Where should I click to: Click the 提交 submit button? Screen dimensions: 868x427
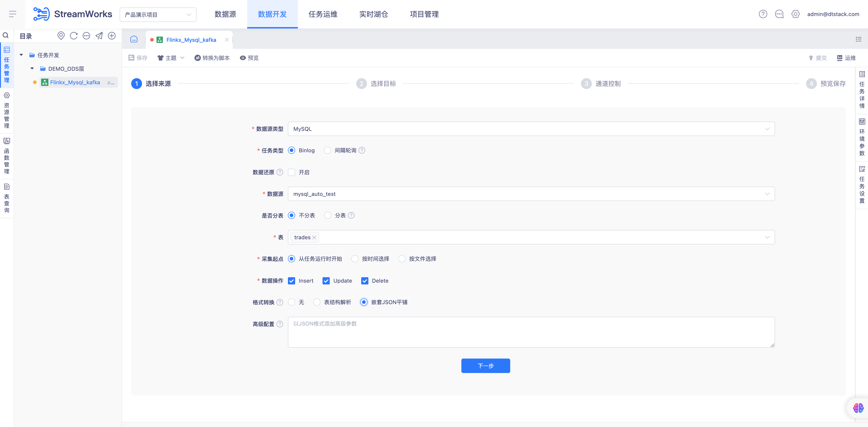coord(818,58)
